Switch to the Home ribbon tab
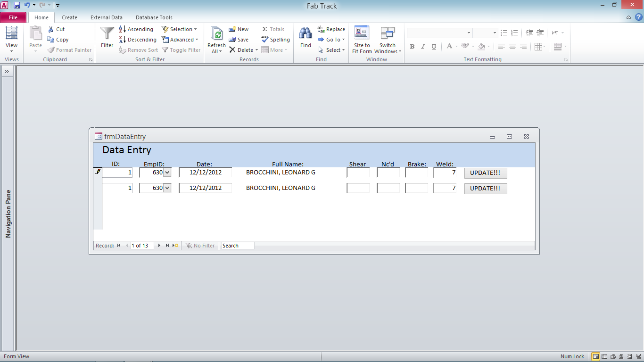The width and height of the screenshot is (644, 362). (x=41, y=17)
